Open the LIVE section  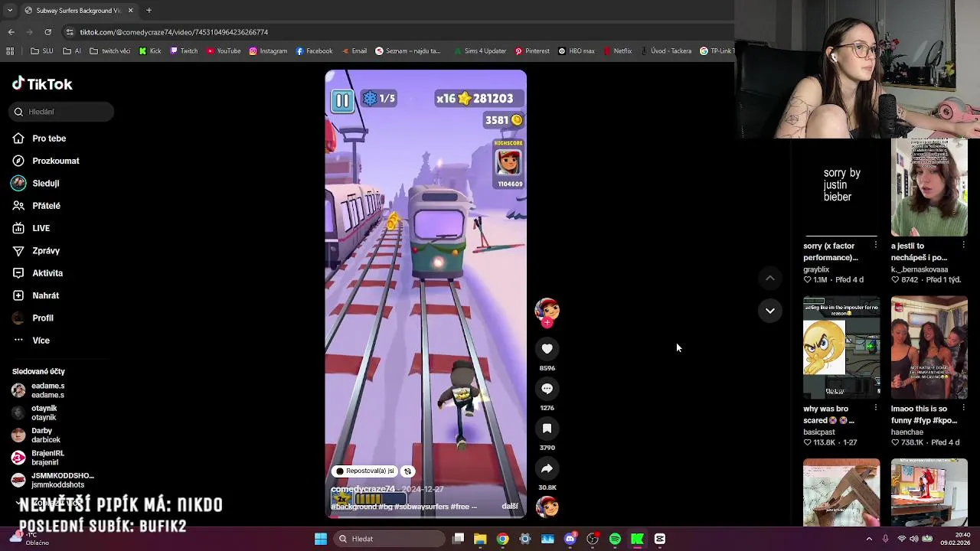pos(31,228)
